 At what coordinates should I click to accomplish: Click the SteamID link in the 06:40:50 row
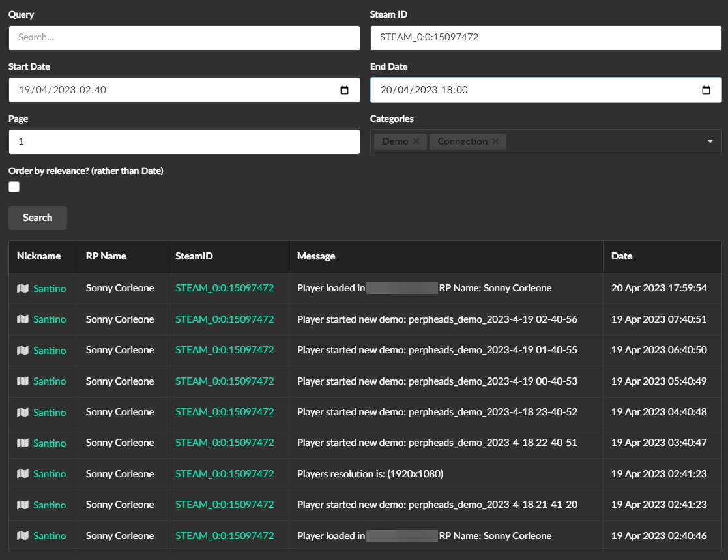coord(224,350)
